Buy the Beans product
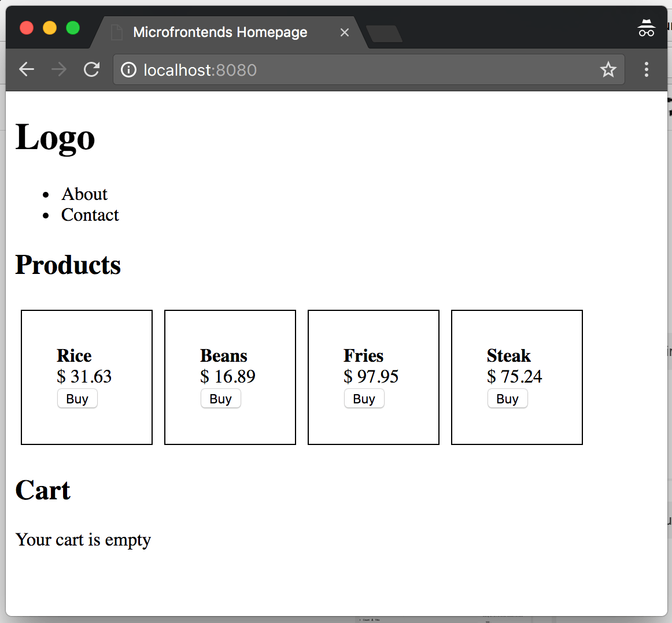The height and width of the screenshot is (623, 672). [220, 399]
